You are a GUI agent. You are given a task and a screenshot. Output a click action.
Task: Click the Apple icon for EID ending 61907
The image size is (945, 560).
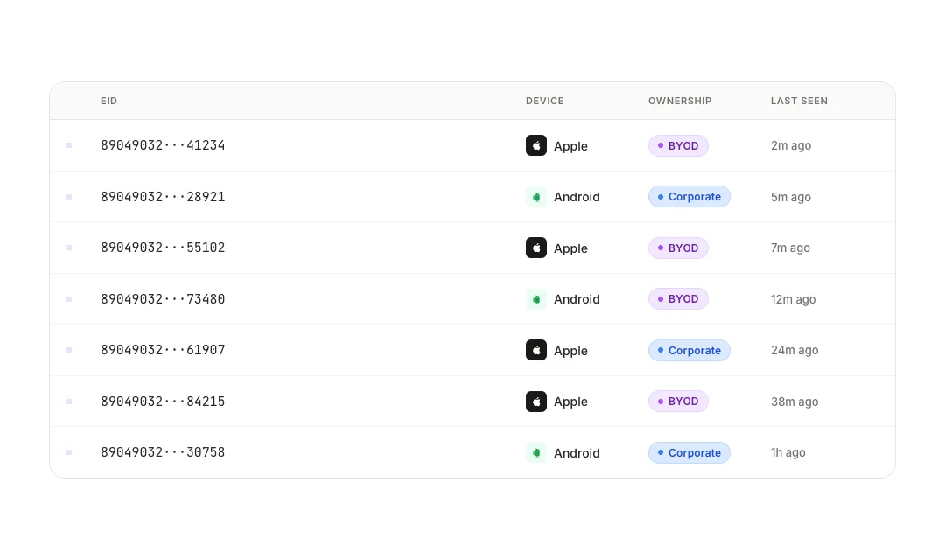[535, 350]
